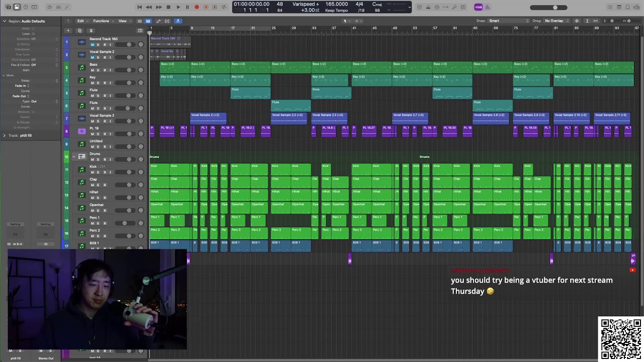Toggle Vertical Auto Zoom button
644x362 pixels.
point(588,21)
